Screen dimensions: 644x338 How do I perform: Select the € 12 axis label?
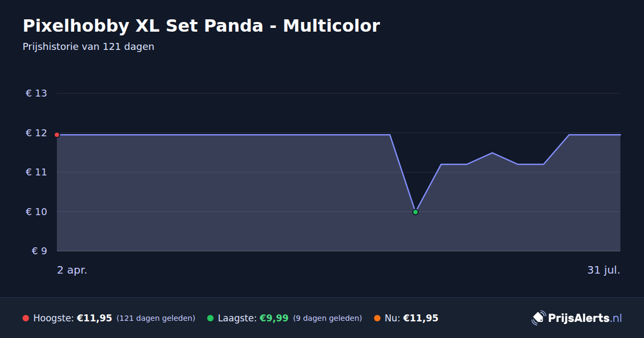36,133
